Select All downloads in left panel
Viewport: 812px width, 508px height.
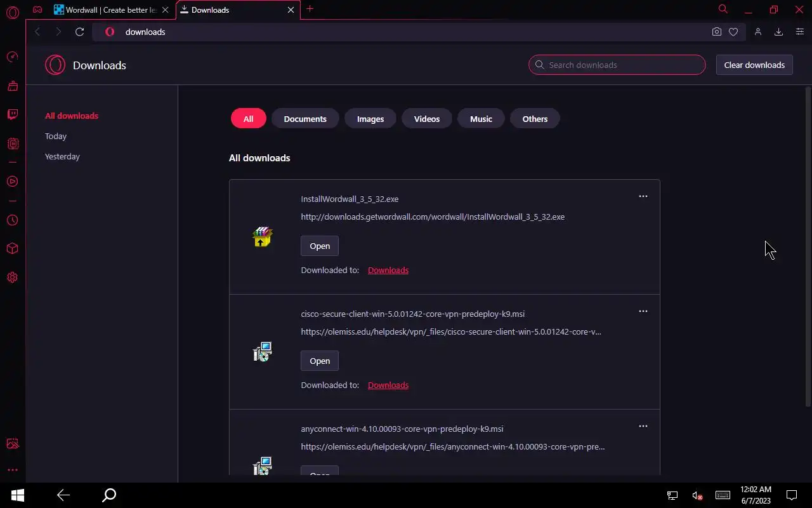[72, 116]
